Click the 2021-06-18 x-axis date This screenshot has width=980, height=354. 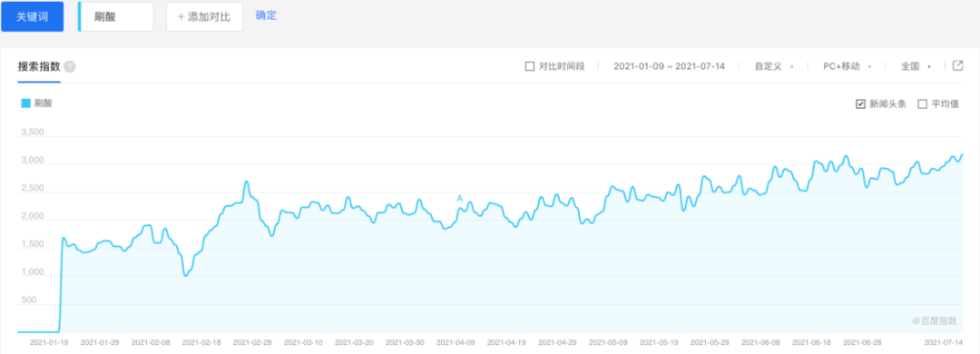tap(811, 343)
